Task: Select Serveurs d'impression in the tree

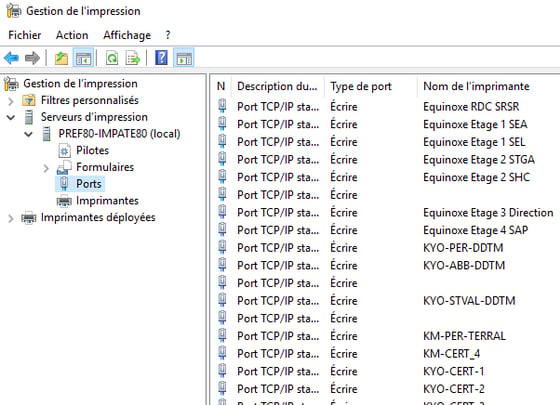Action: click(94, 117)
